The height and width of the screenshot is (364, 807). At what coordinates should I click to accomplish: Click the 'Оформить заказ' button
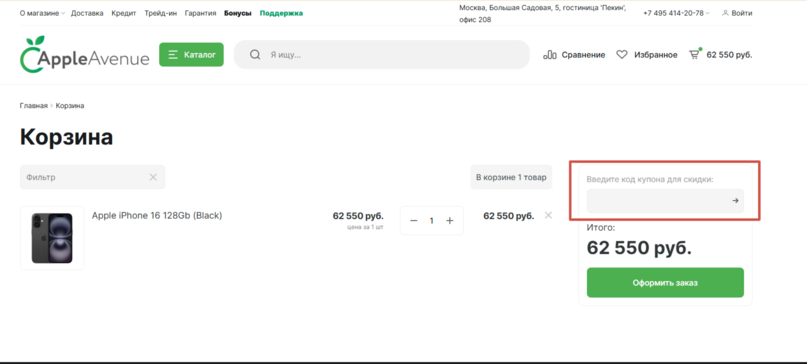tap(665, 283)
